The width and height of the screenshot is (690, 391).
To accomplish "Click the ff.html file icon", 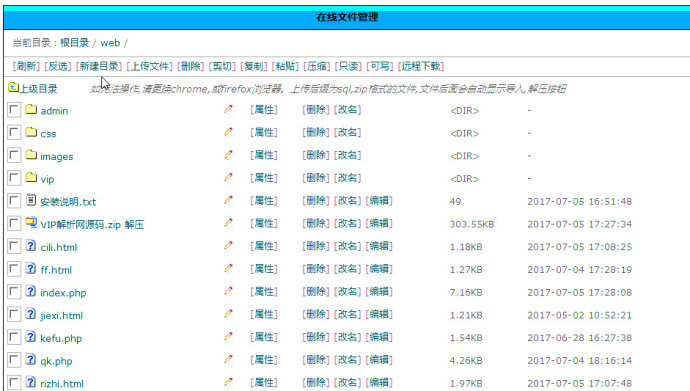I will 30,268.
